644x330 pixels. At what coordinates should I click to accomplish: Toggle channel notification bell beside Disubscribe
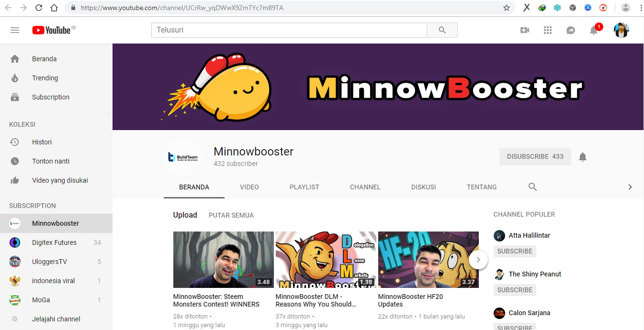[583, 157]
